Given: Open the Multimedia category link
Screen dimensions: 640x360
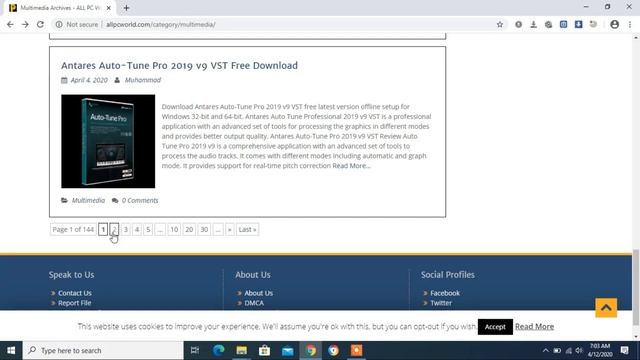Looking at the screenshot, I should (x=88, y=200).
